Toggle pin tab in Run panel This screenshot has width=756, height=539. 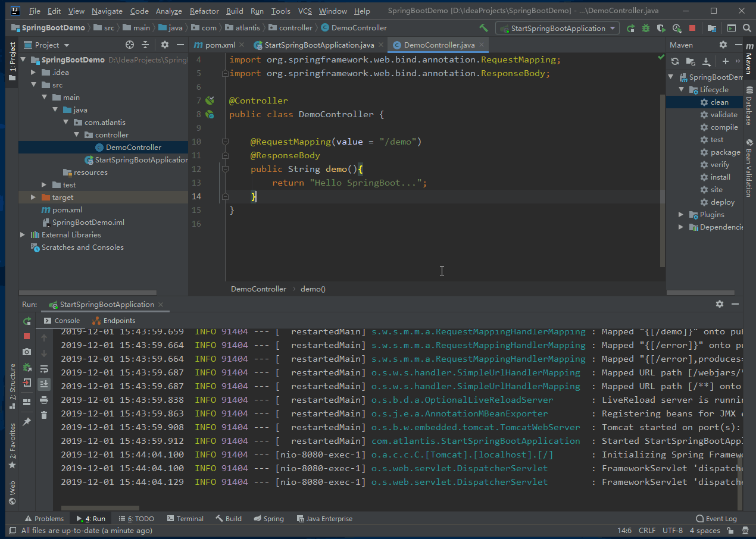pyautogui.click(x=27, y=421)
